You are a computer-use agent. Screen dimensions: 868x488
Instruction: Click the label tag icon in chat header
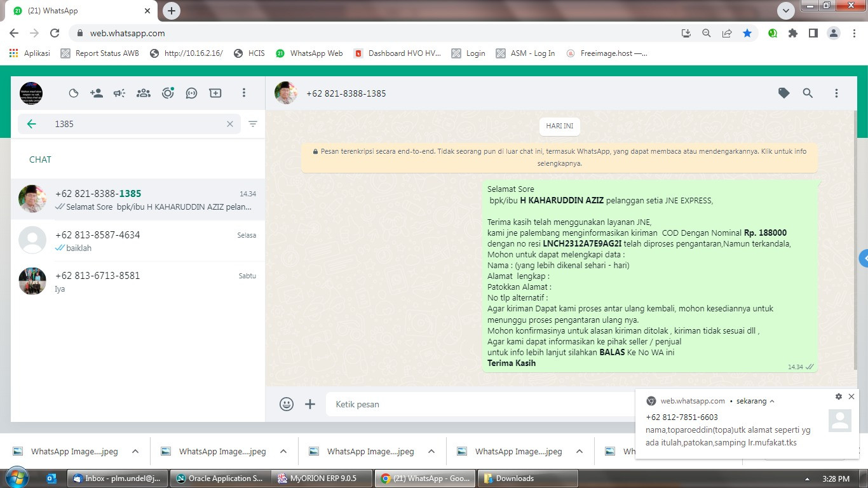click(x=784, y=93)
